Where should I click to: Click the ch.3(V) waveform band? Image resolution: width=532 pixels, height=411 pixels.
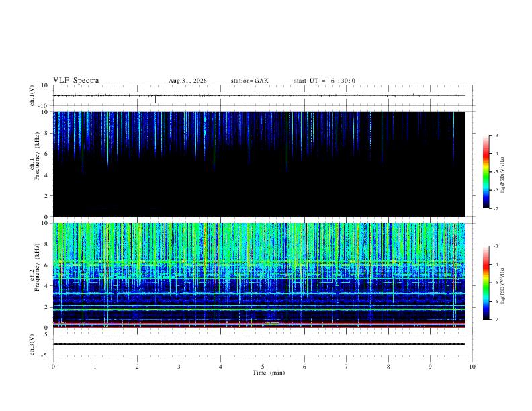[x=259, y=344]
